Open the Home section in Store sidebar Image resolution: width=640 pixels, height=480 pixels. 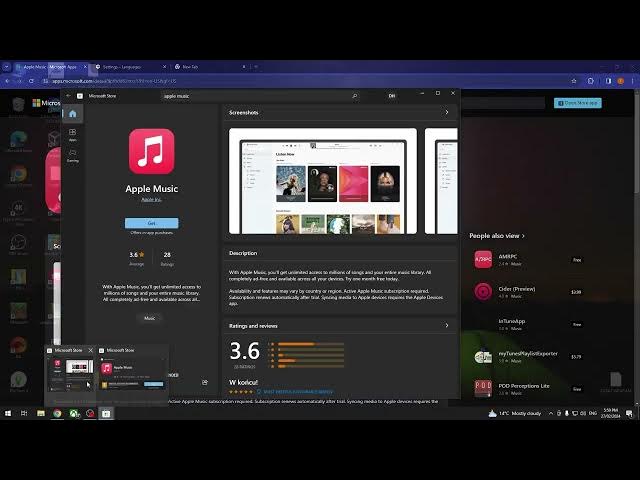(x=72, y=113)
